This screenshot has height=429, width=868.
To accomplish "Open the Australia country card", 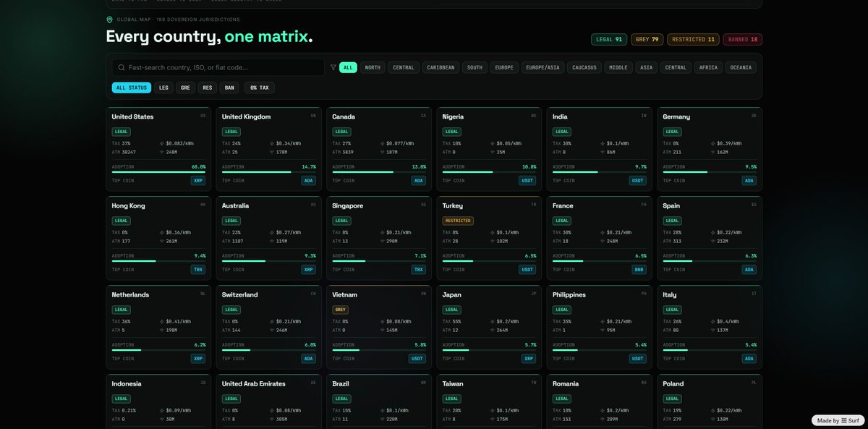I will [x=268, y=238].
